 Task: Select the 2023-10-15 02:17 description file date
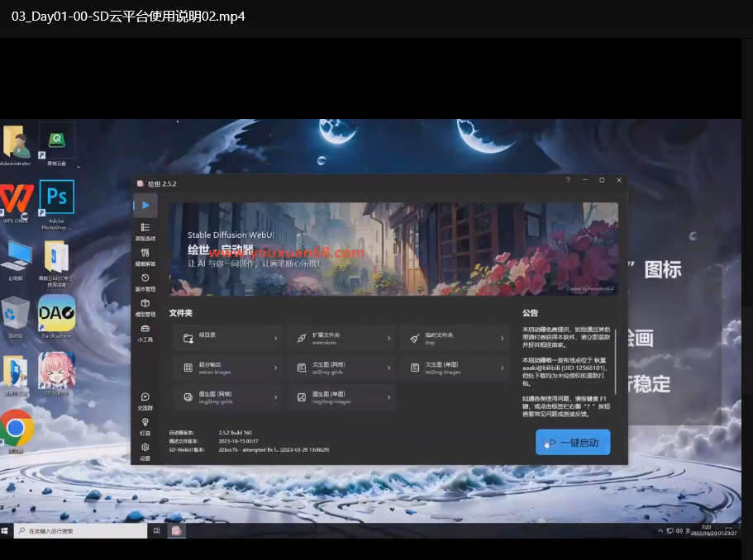(238, 441)
